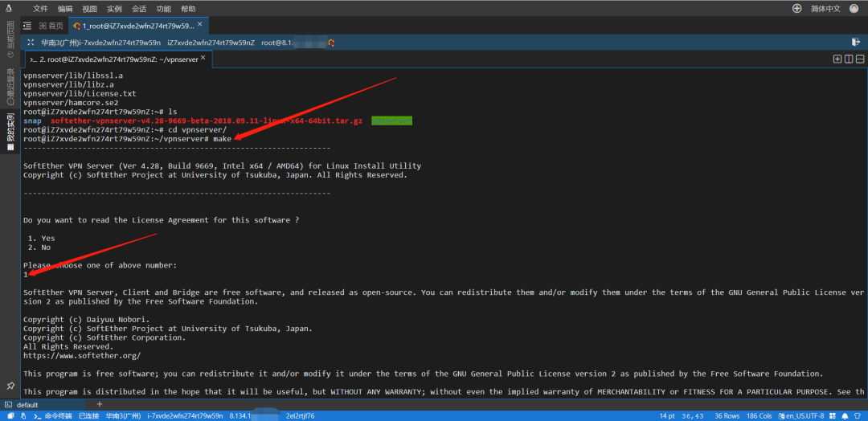Click the '2. No' option line
This screenshot has width=868, height=421.
coord(39,247)
